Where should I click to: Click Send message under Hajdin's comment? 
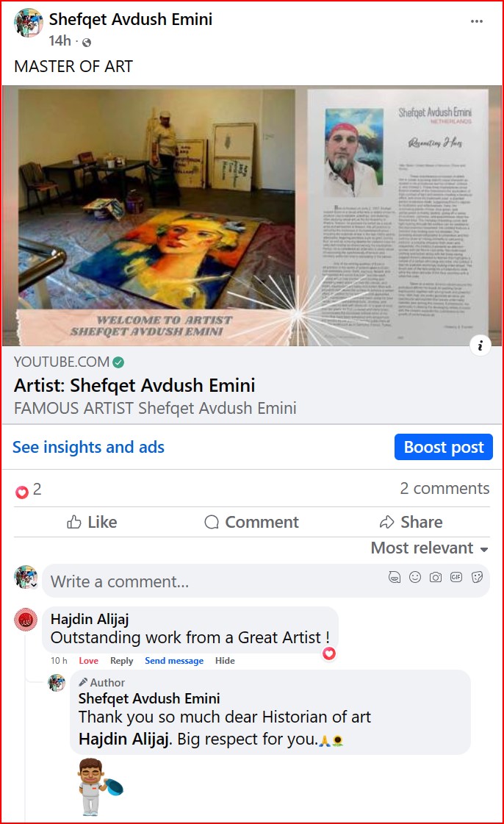click(174, 661)
